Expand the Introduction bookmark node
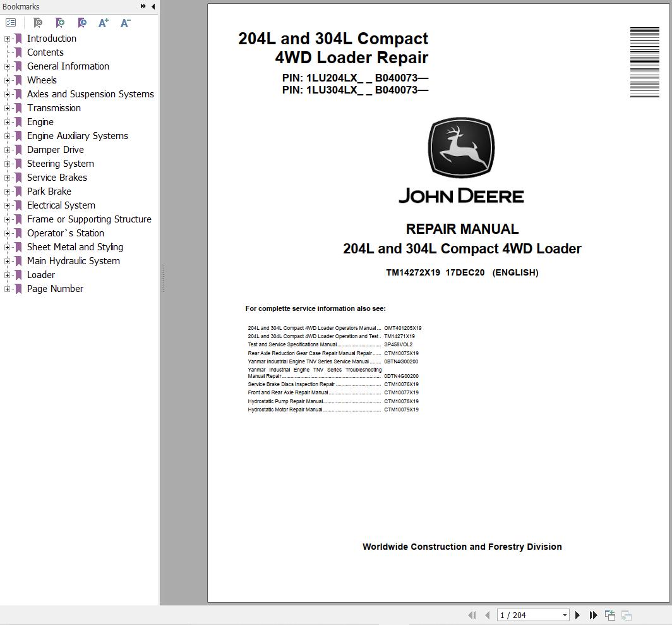The image size is (672, 625). coord(7,39)
